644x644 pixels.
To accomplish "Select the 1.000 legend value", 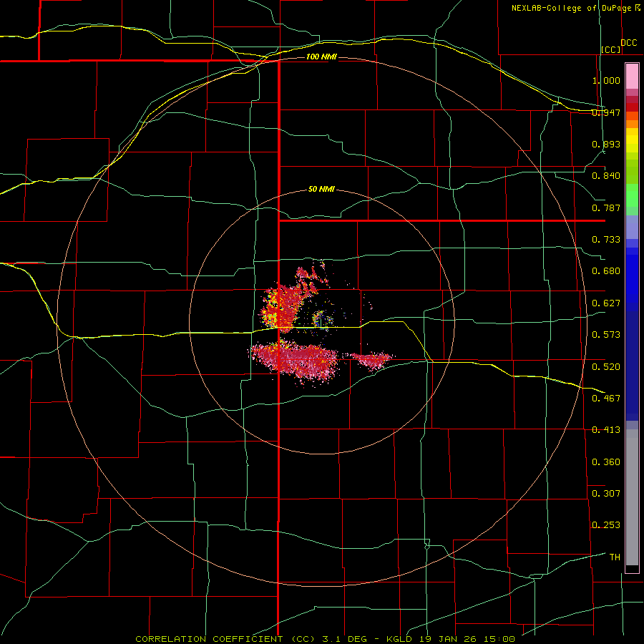I will click(x=606, y=80).
